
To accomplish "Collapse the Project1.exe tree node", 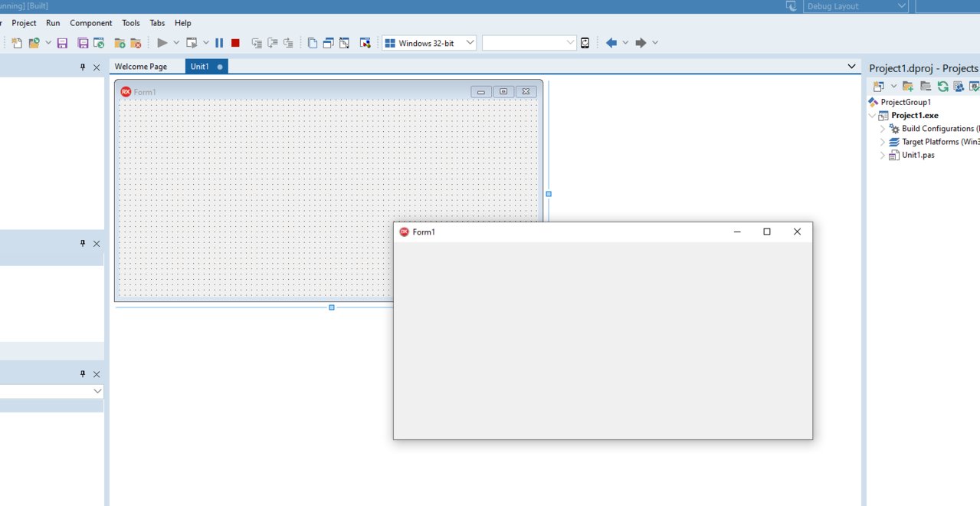I will coord(872,116).
